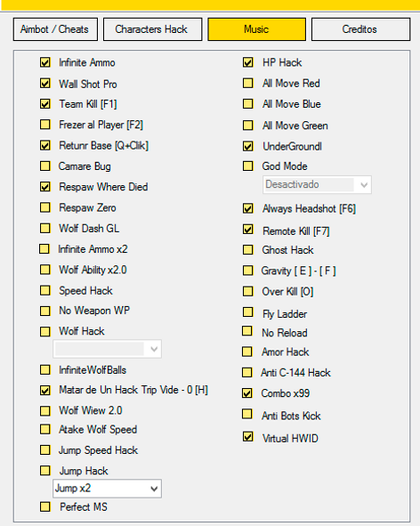
Task: Toggle Team Kill [F1] checkbox
Action: tap(45, 104)
